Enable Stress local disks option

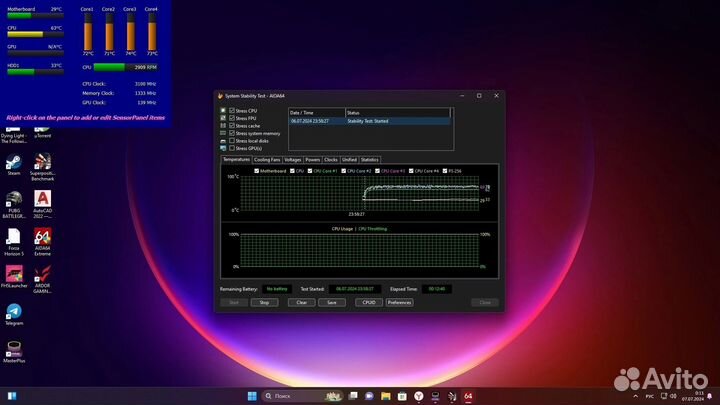click(232, 141)
